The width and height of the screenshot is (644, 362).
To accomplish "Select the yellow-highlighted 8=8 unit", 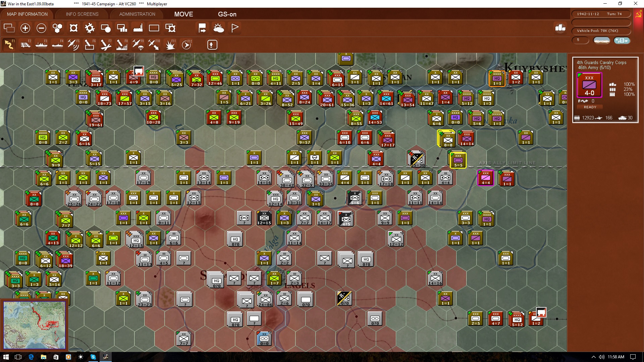I will point(447,139).
